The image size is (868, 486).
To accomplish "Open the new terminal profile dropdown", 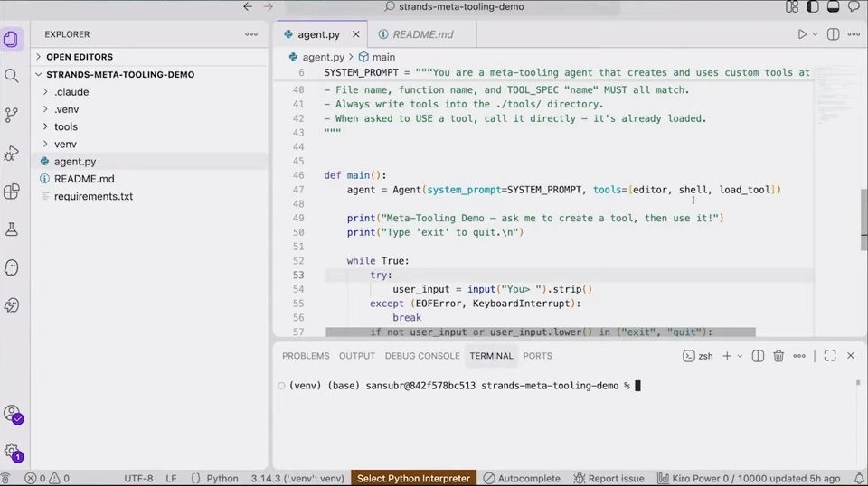I will click(x=740, y=356).
